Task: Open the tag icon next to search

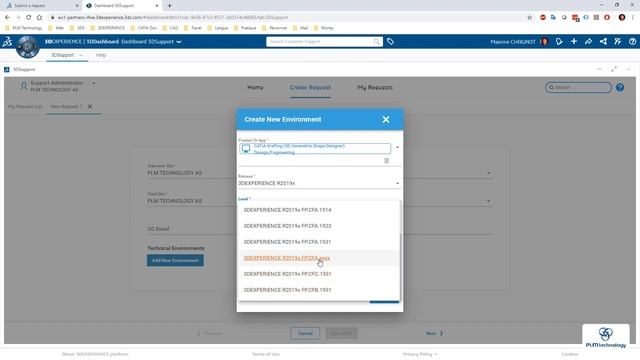Action: [x=391, y=42]
